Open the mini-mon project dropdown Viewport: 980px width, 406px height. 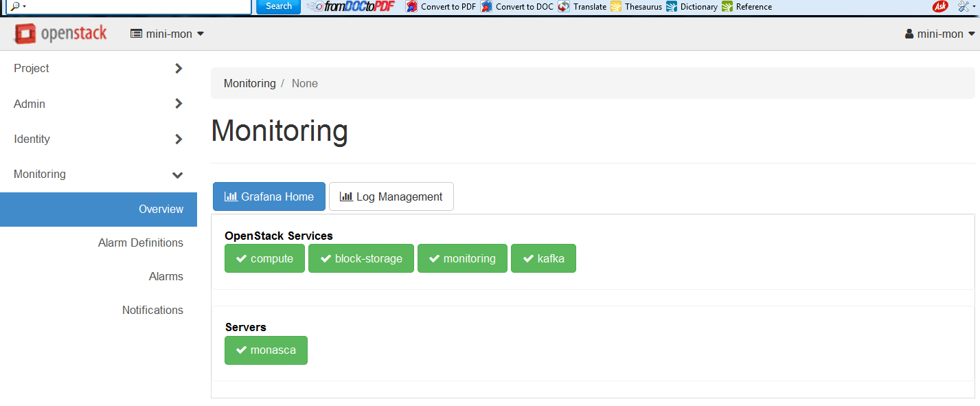pos(168,34)
